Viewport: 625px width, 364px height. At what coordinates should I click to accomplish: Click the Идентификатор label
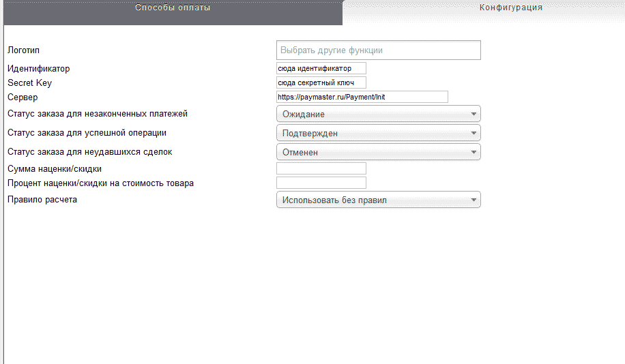[x=38, y=68]
